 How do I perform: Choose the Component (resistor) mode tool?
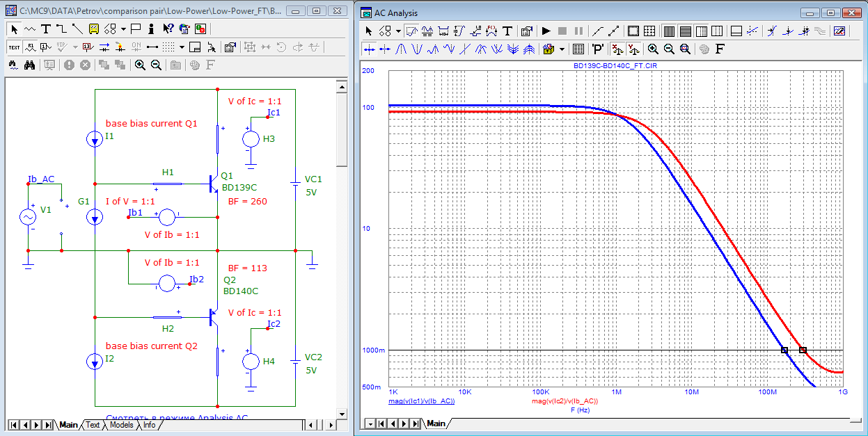[29, 29]
